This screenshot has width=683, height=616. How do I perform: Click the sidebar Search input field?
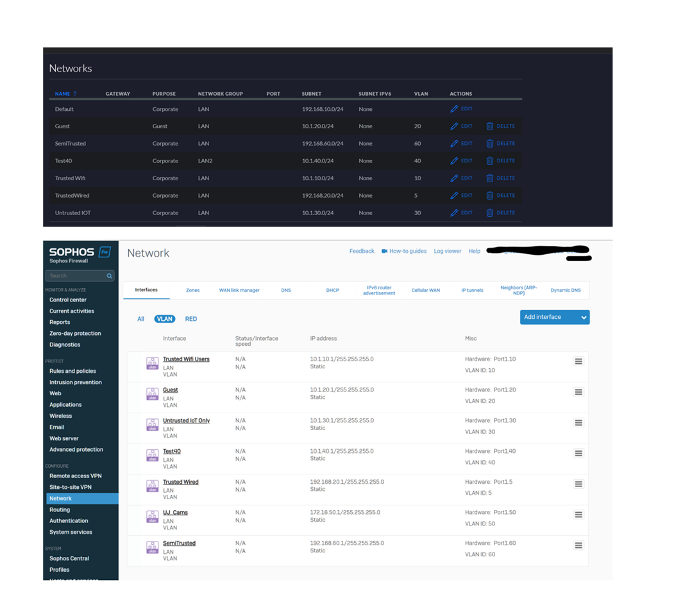coord(74,276)
